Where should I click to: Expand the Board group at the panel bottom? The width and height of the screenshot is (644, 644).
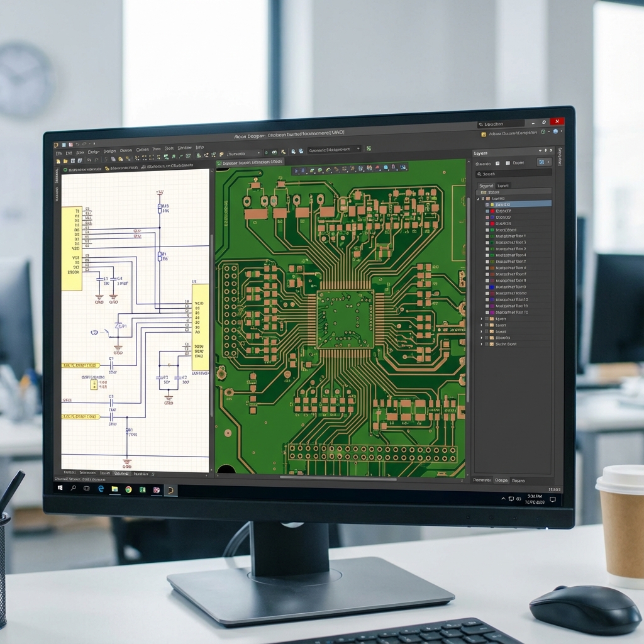coord(482,338)
